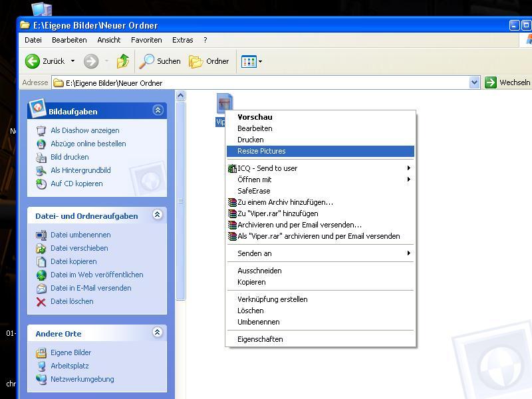Choose Ausschneiden in the context menu

tap(321, 271)
